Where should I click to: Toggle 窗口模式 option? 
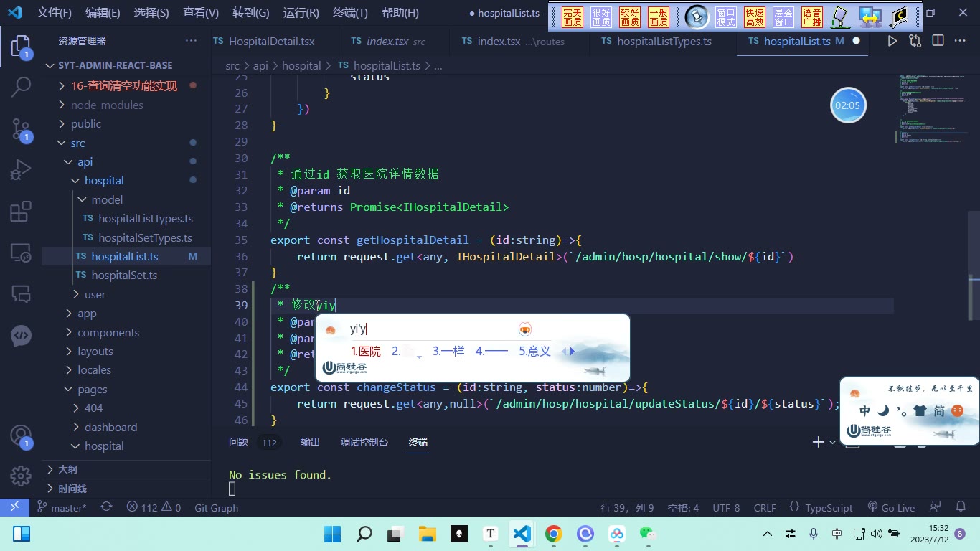click(x=726, y=17)
